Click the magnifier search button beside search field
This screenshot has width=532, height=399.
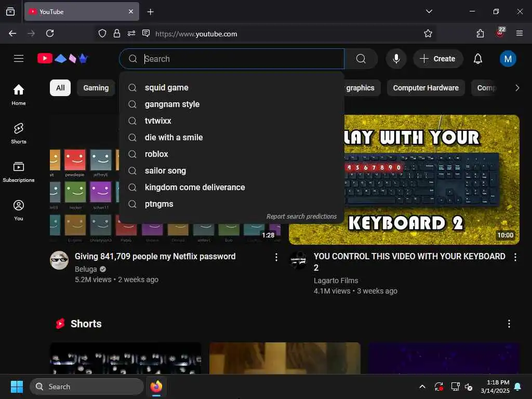coord(361,59)
